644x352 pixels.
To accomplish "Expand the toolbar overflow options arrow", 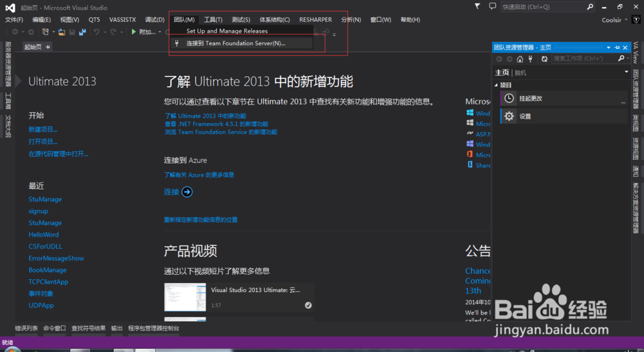I will point(334,35).
